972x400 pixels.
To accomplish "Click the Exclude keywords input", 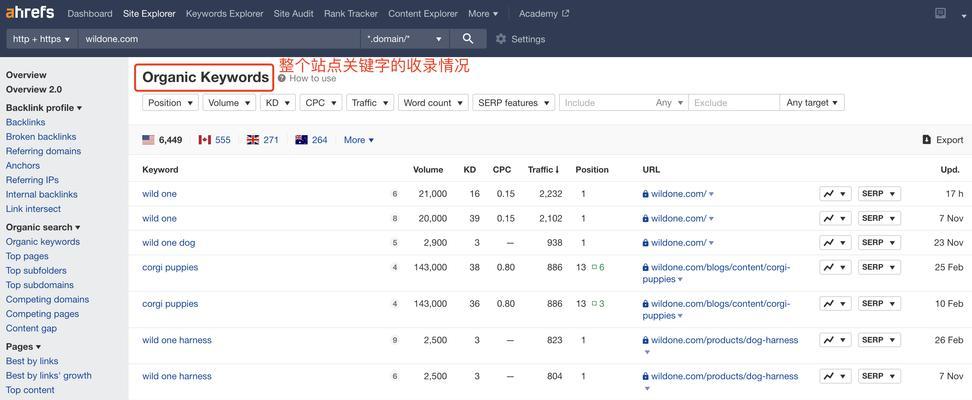I will [734, 103].
